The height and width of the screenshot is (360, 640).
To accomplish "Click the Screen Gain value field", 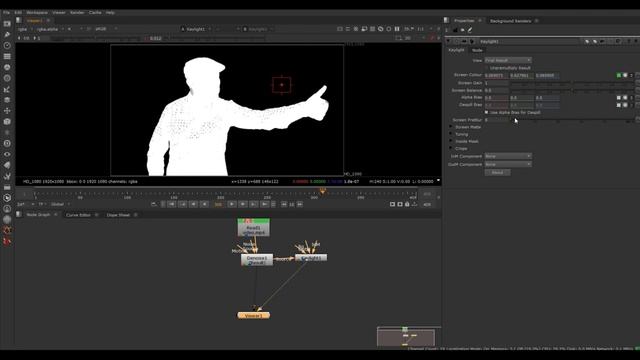I will (496, 83).
